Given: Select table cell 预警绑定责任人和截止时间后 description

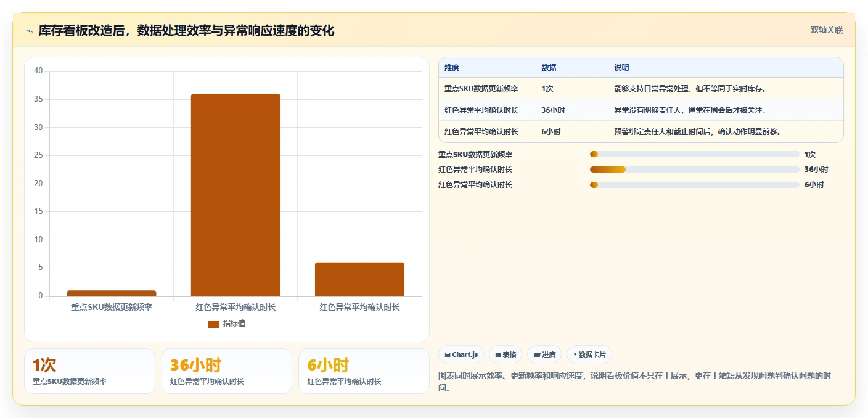Looking at the screenshot, I should (698, 132).
